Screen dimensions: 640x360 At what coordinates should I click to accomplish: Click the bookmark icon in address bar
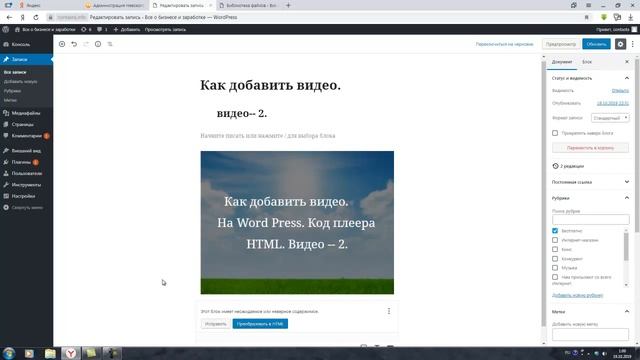coord(587,17)
